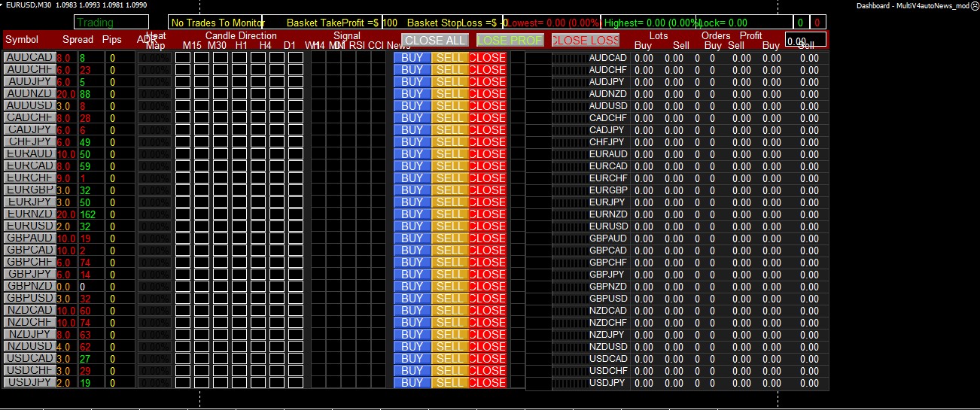Click CLOSE in the AUDCAD row
980x410 pixels.
click(x=488, y=57)
